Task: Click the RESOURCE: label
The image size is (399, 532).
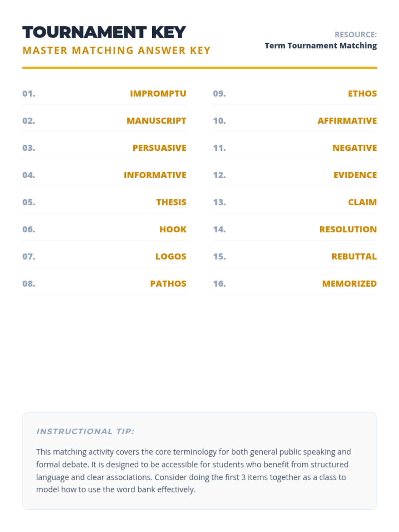Action: [355, 35]
